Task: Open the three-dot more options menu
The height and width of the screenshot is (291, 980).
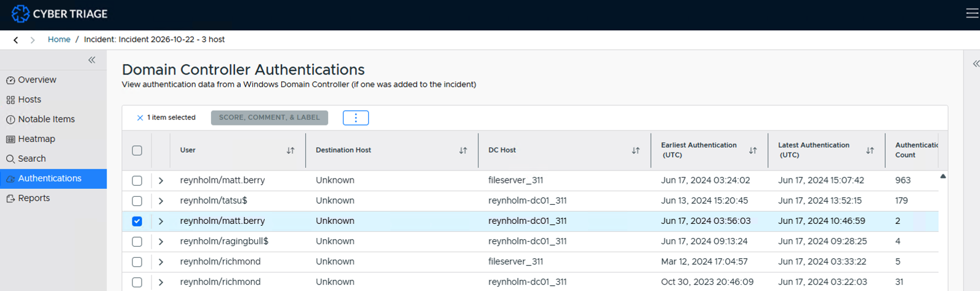Action: click(x=356, y=118)
